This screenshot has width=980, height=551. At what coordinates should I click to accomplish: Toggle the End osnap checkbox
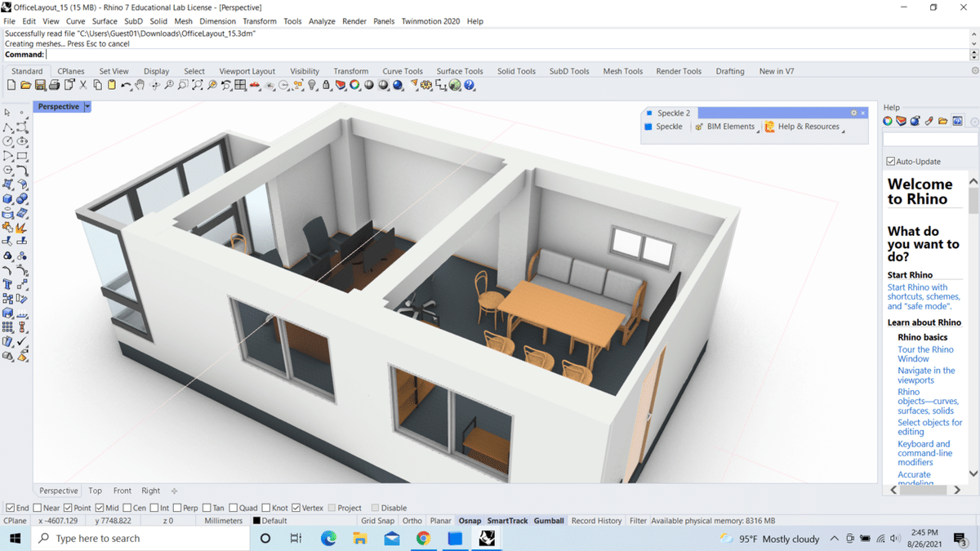pyautogui.click(x=10, y=508)
